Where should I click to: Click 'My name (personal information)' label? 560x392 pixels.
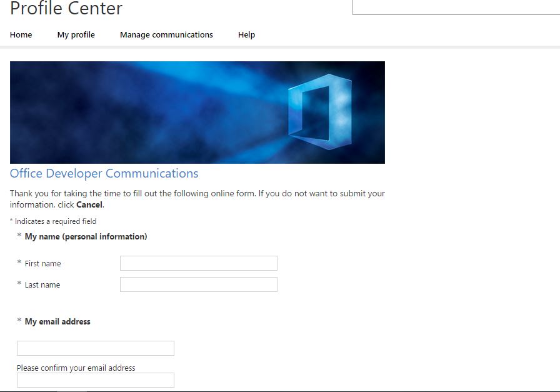point(86,236)
